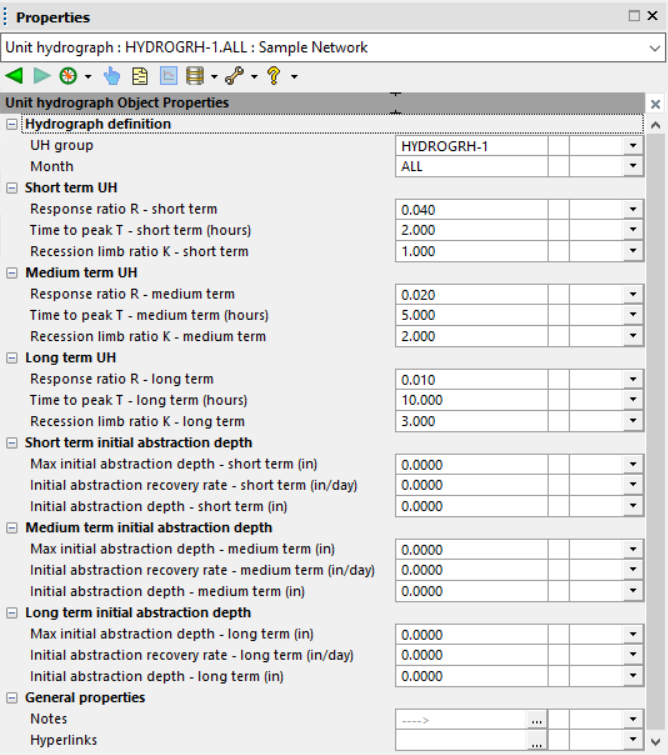Collapse the Hydrograph definition section
The height and width of the screenshot is (755, 668).
[12, 124]
